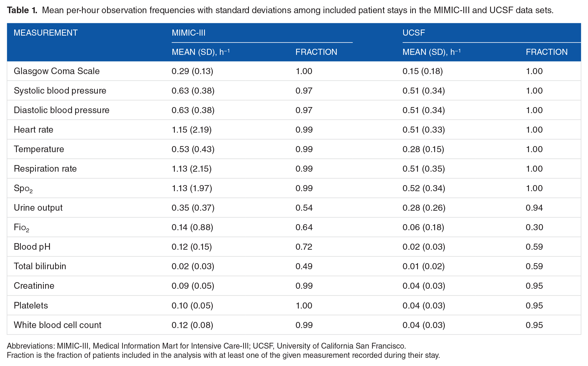Select the Blood pH row label
Image resolution: width=588 pixels, height=366 pixels.
pyautogui.click(x=32, y=247)
